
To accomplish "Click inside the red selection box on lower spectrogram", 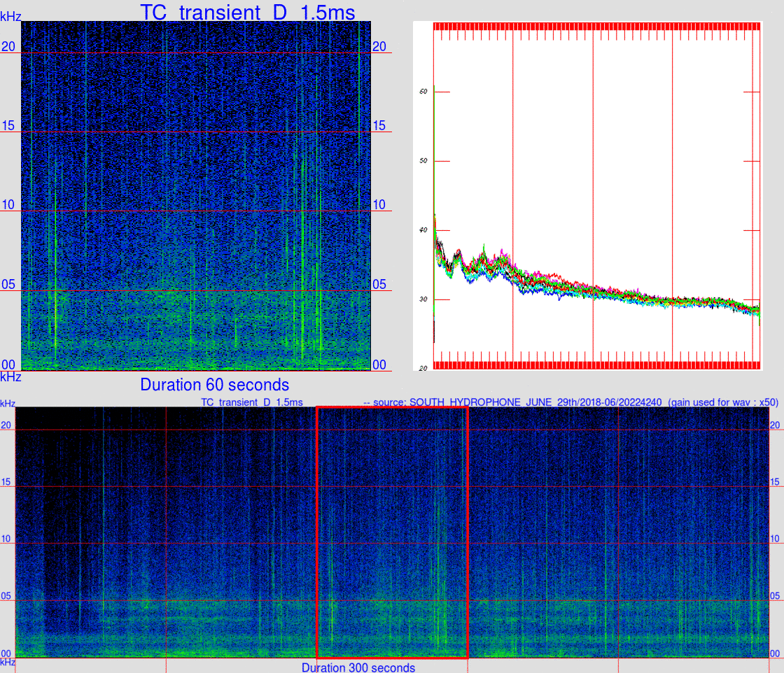I will click(x=393, y=532).
